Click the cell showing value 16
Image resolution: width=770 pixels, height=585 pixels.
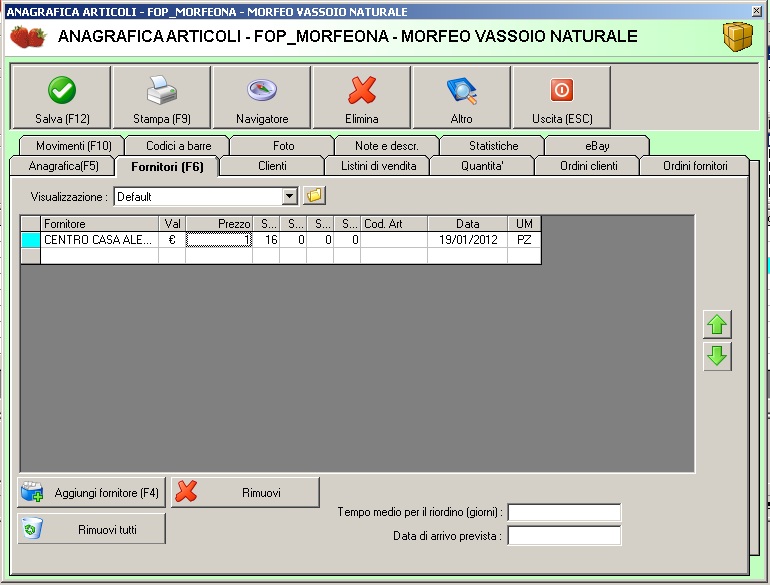[266, 240]
